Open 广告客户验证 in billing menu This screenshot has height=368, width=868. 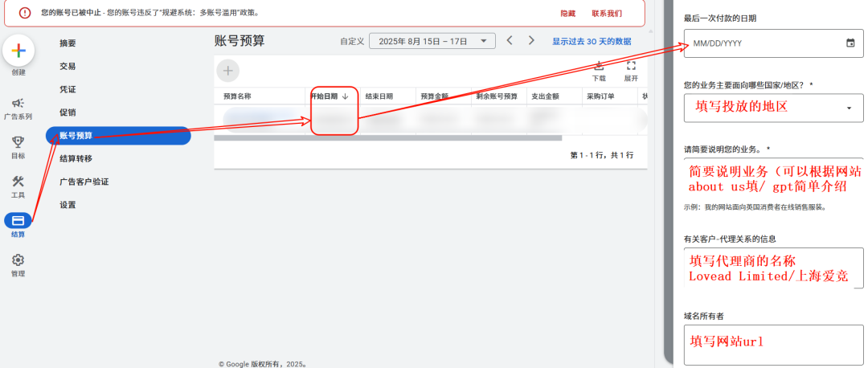pyautogui.click(x=84, y=182)
